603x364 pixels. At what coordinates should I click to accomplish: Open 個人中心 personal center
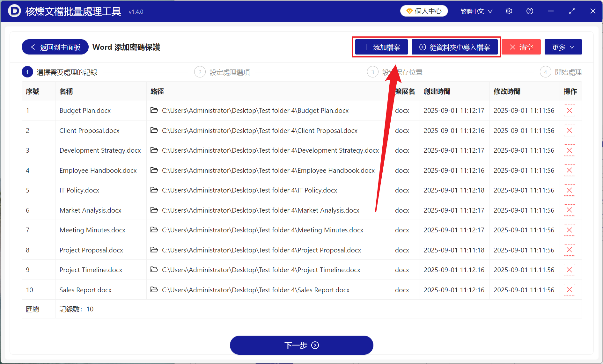[x=424, y=11]
